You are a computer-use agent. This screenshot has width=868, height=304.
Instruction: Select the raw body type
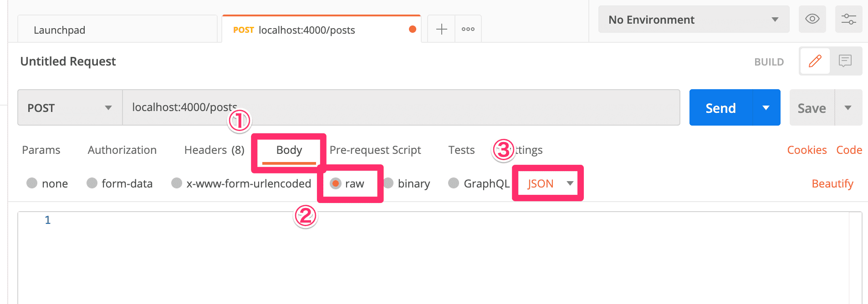(347, 183)
